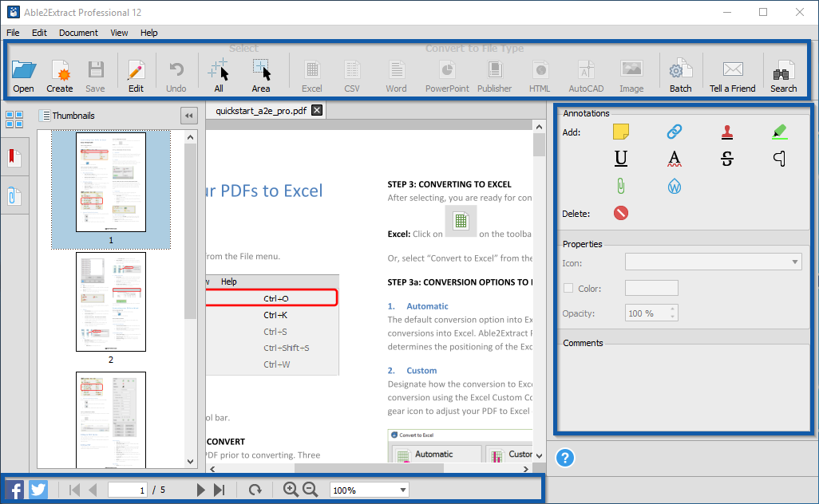Select page 2 thumbnail
Image resolution: width=819 pixels, height=504 pixels.
[x=111, y=302]
